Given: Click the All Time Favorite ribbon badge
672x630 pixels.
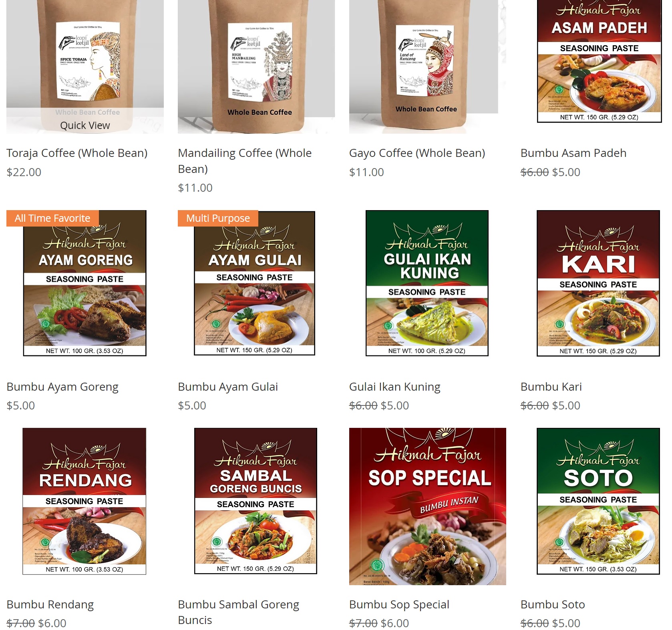Looking at the screenshot, I should pyautogui.click(x=52, y=218).
